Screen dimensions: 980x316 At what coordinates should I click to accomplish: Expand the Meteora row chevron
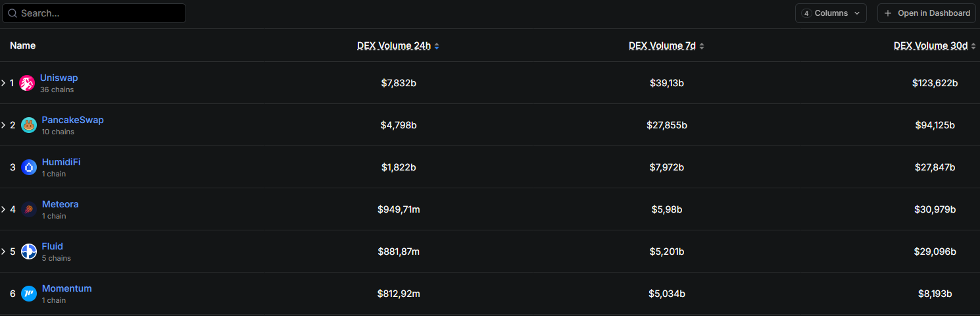(x=3, y=209)
